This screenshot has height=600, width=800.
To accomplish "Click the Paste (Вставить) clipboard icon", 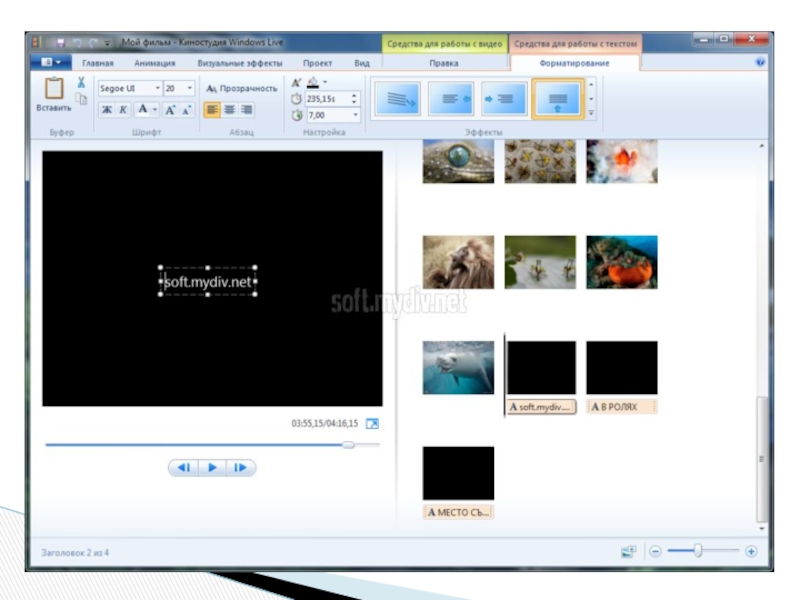I will (x=53, y=90).
